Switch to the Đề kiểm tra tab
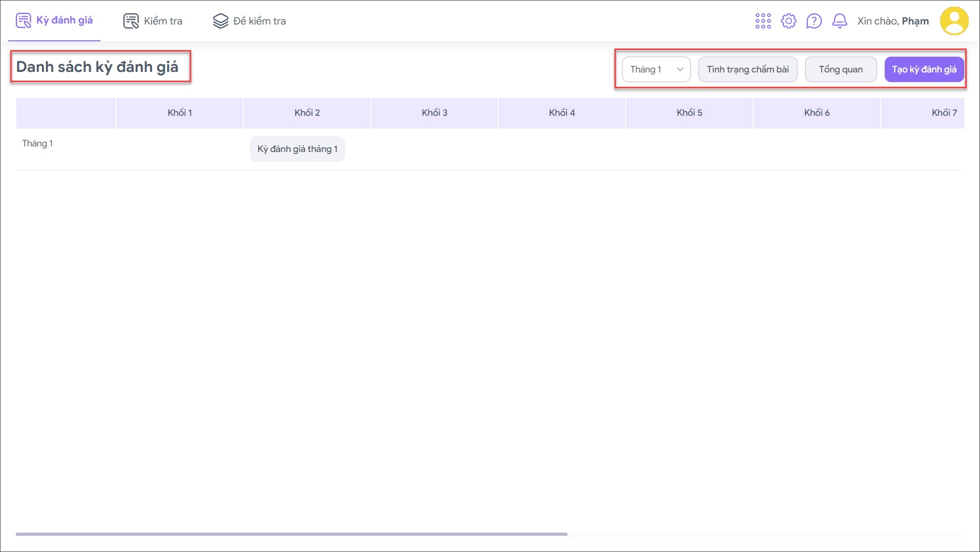Viewport: 980px width, 552px height. click(x=259, y=21)
